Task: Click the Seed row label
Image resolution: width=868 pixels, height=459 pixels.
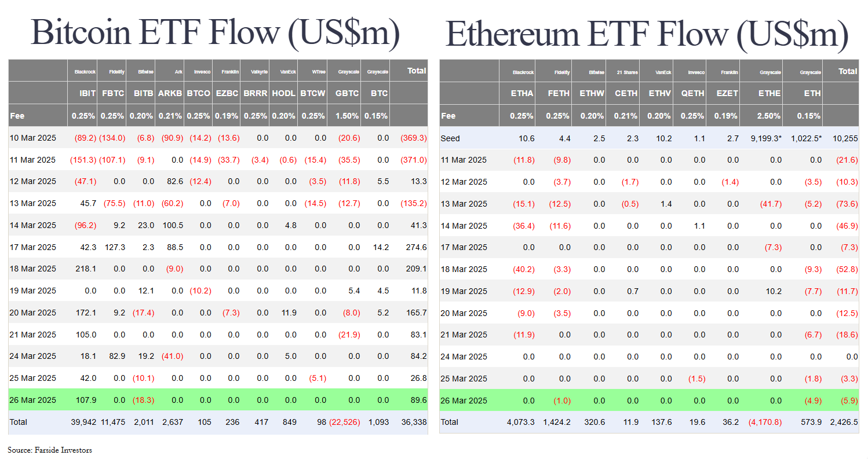Action: point(450,138)
